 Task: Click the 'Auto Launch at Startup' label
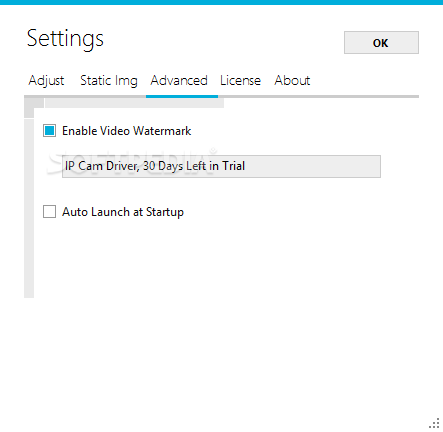click(x=123, y=212)
